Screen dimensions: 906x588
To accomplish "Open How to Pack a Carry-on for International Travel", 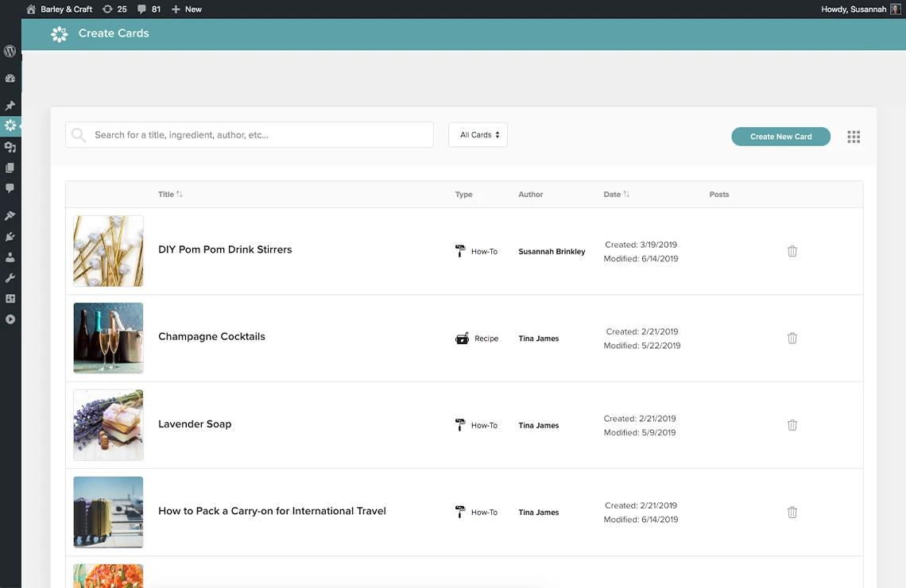I will click(272, 511).
